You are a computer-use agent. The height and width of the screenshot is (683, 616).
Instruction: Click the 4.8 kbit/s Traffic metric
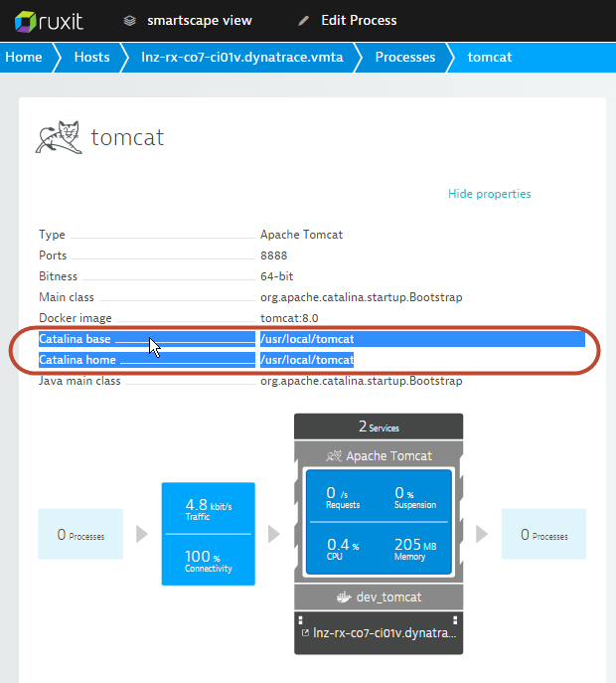208,509
